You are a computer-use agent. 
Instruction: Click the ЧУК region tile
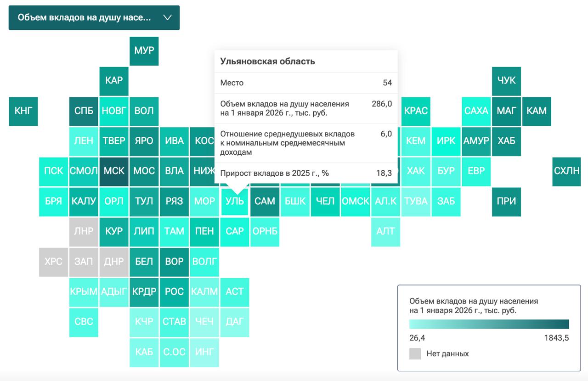click(506, 80)
